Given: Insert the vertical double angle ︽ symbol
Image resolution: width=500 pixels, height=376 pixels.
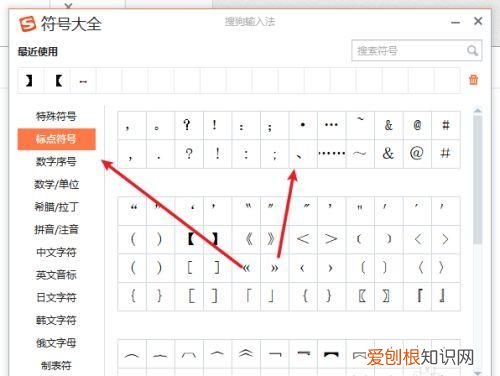Looking at the screenshot, I should click(246, 354).
